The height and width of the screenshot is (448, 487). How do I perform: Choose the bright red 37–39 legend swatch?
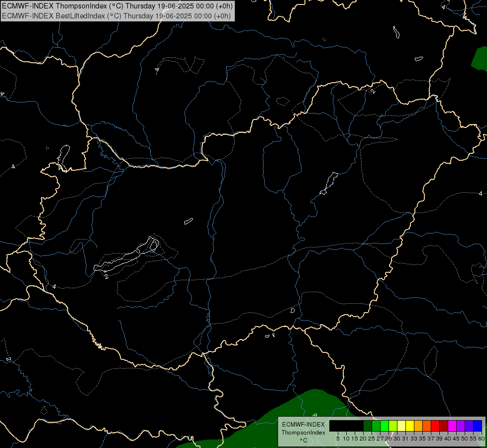[435, 426]
